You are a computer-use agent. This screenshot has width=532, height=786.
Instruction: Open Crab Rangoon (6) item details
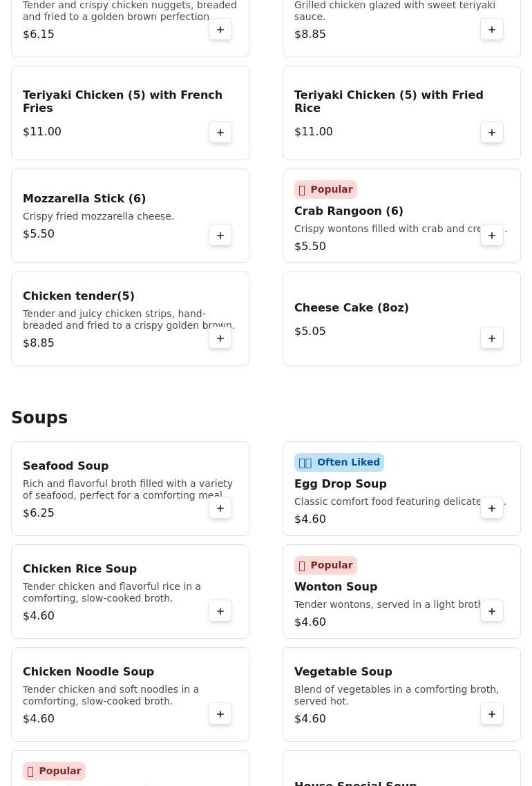pos(348,211)
